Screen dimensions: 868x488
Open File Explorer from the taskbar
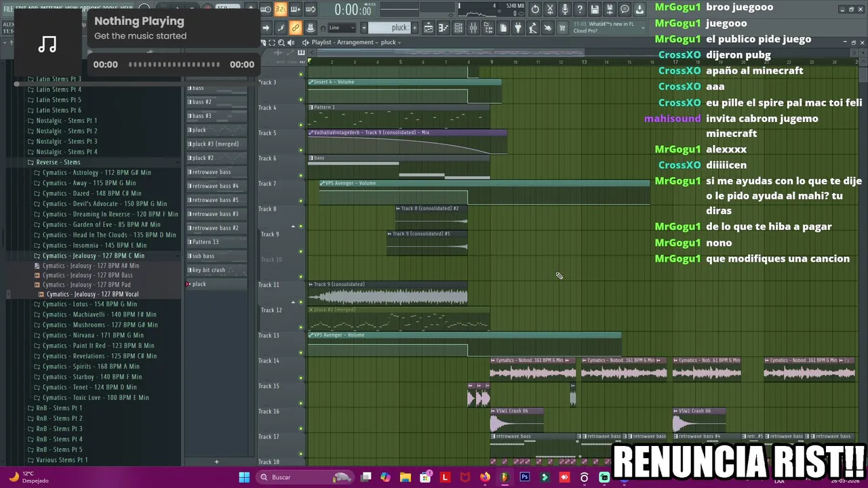(406, 477)
